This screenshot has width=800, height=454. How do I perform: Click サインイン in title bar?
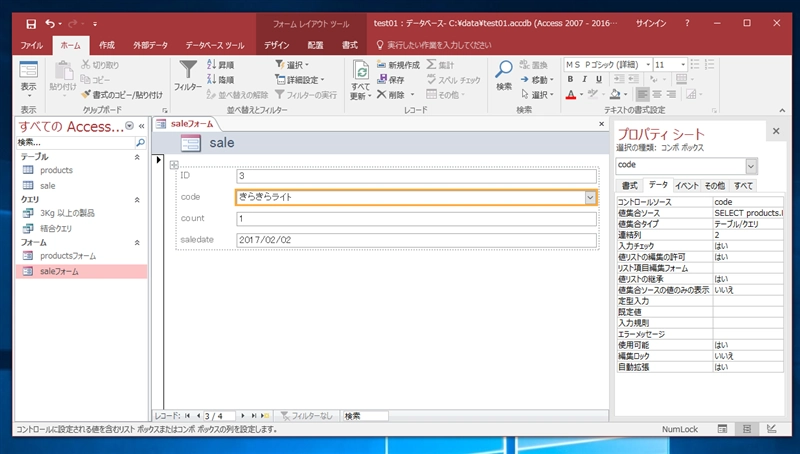click(651, 23)
